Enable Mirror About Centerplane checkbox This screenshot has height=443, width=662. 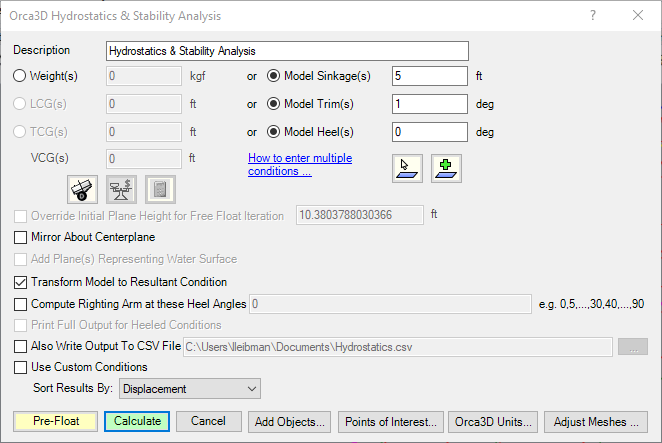coord(20,237)
